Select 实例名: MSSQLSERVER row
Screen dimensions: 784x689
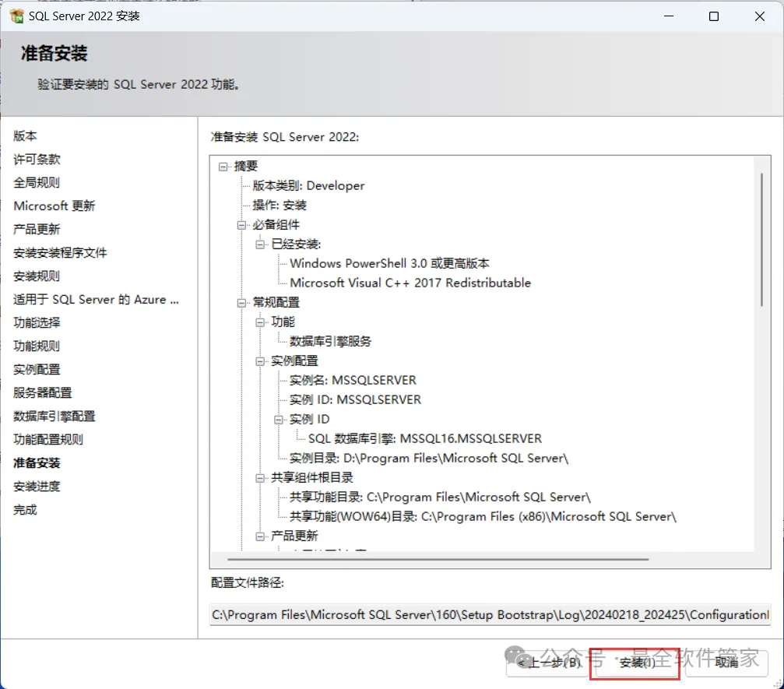(353, 381)
